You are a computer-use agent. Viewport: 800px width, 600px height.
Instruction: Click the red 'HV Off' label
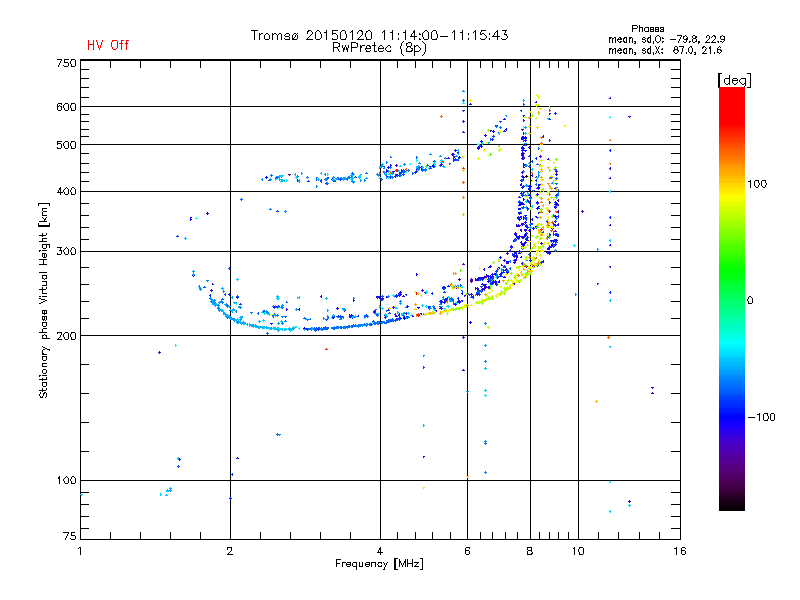pyautogui.click(x=108, y=45)
